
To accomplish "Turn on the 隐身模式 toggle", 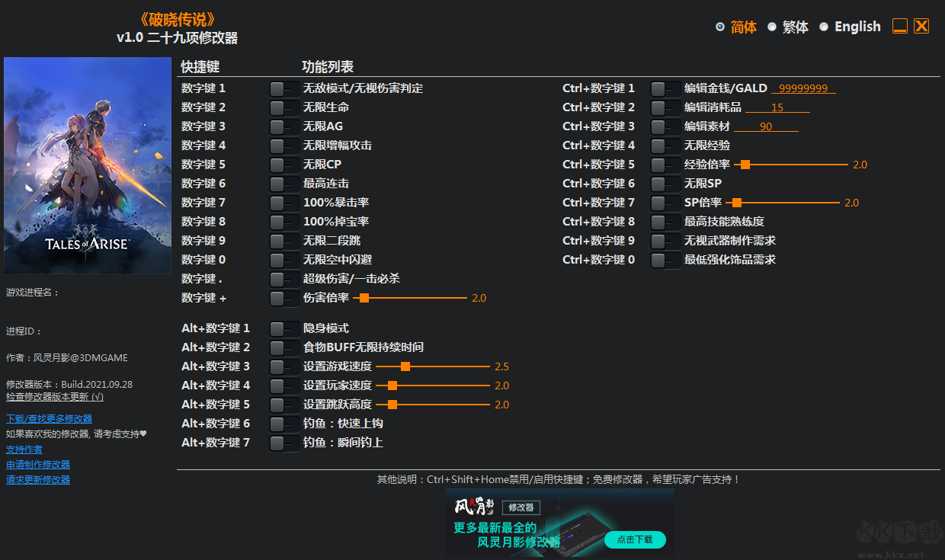I will pos(284,328).
